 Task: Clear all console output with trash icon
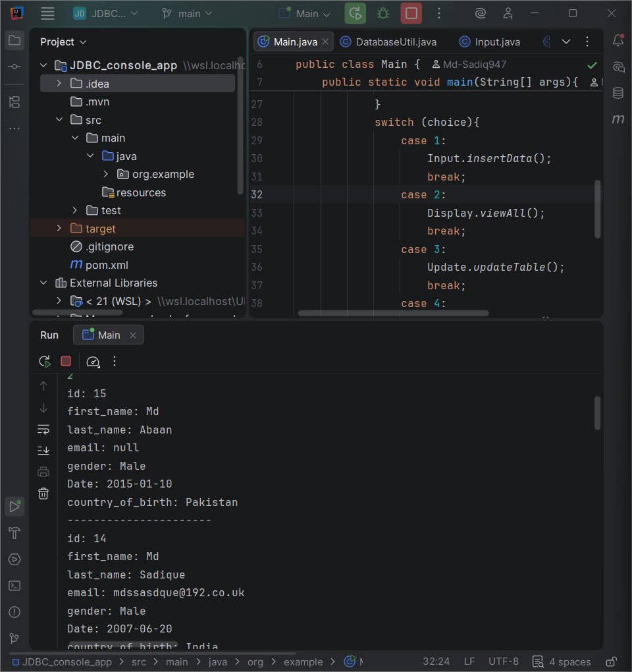(43, 493)
